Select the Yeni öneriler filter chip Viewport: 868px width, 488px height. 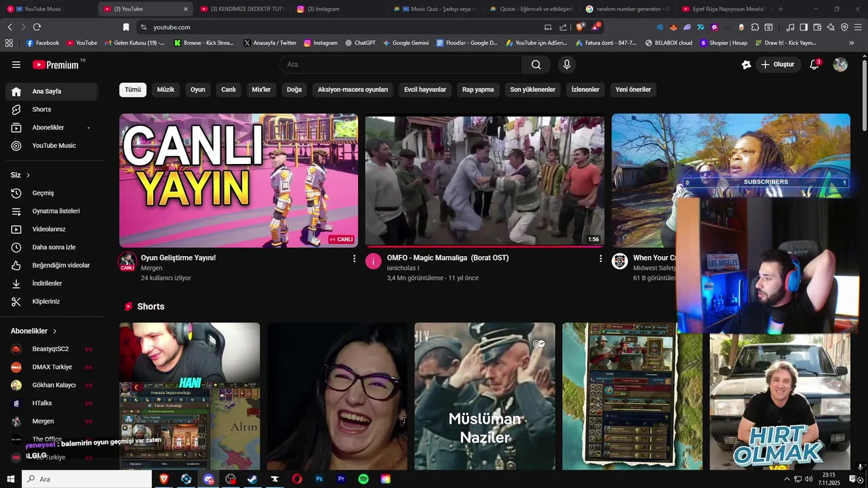(x=633, y=89)
